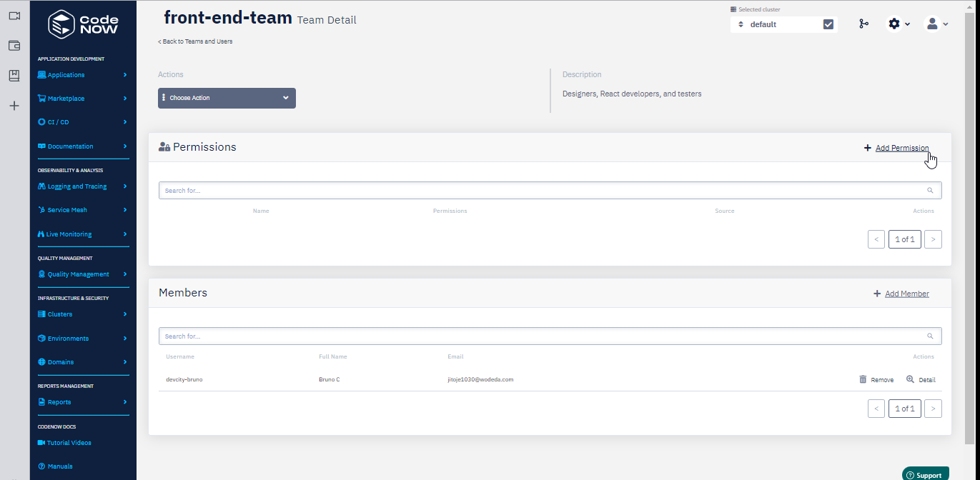Click the Reports file icon

tap(41, 402)
